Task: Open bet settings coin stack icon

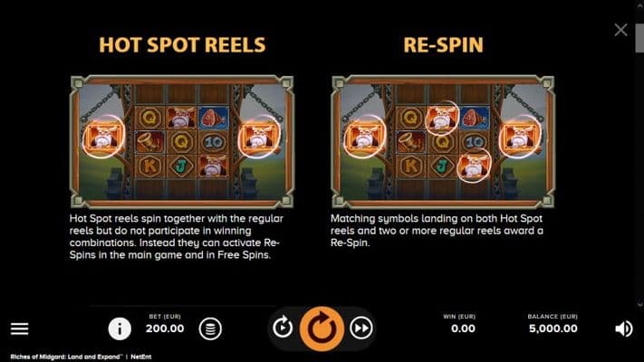Action: click(x=210, y=329)
